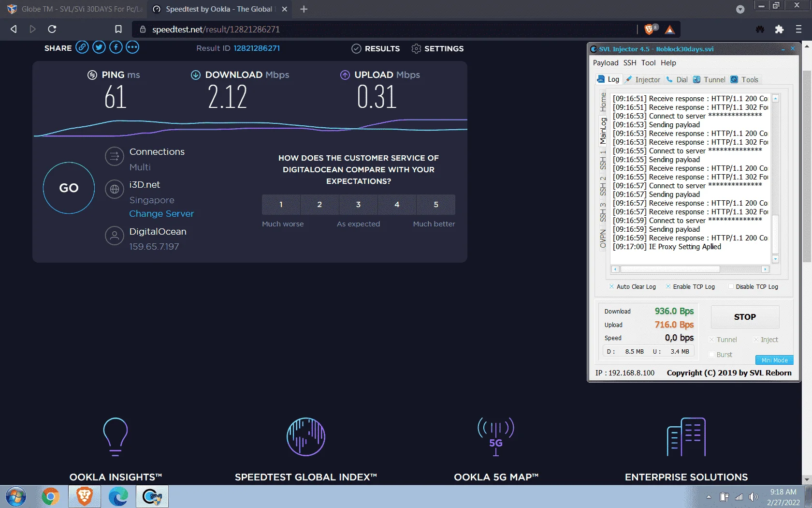Open Brave Rewards triangle icon
The width and height of the screenshot is (812, 508).
click(x=669, y=30)
